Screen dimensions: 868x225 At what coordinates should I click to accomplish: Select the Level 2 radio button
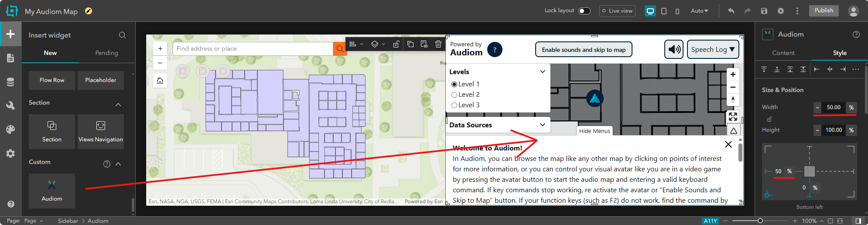point(455,95)
